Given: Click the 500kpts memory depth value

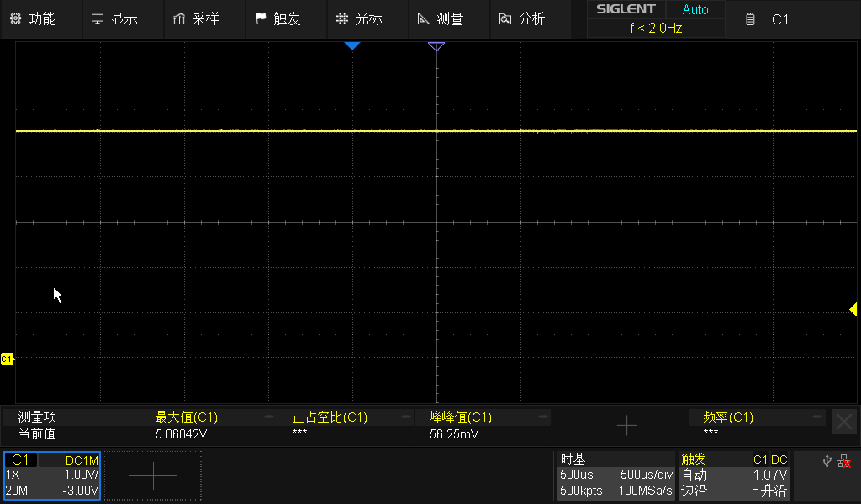Looking at the screenshot, I should (581, 491).
